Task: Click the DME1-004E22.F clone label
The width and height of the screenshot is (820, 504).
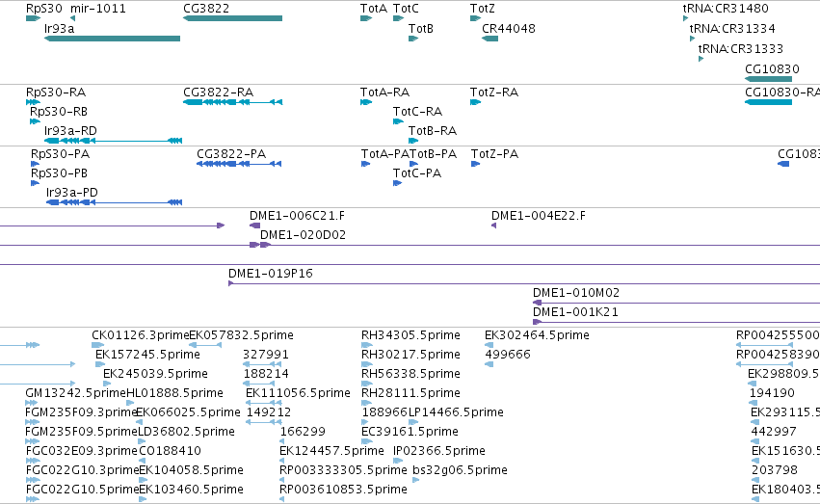Action: (539, 216)
